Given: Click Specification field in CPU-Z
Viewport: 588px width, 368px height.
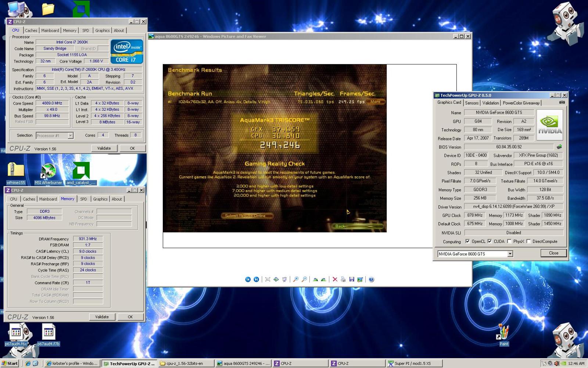Looking at the screenshot, I should click(89, 70).
